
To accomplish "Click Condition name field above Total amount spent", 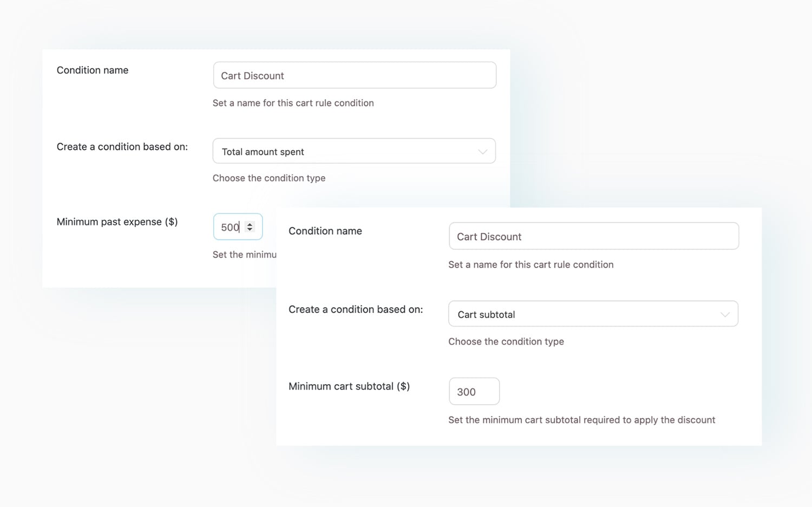I will [355, 75].
